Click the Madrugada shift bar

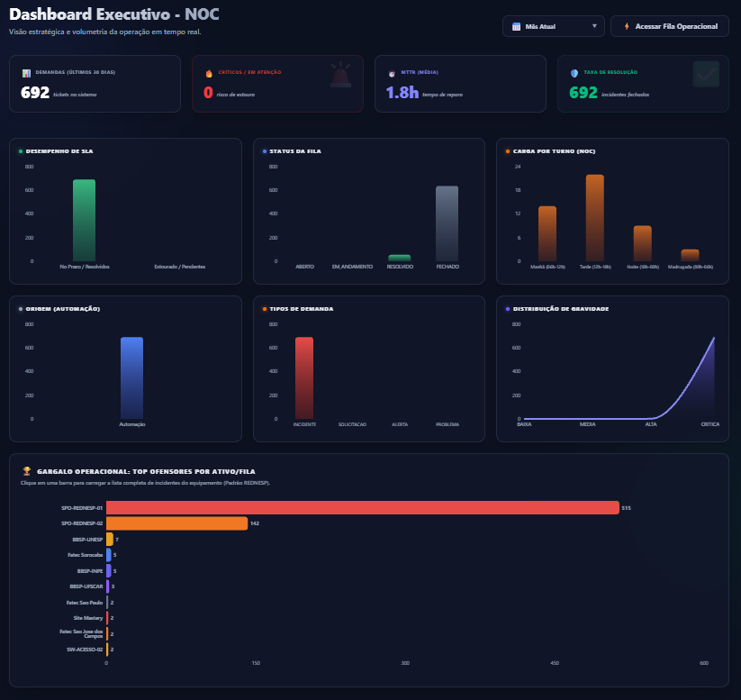pyautogui.click(x=690, y=256)
